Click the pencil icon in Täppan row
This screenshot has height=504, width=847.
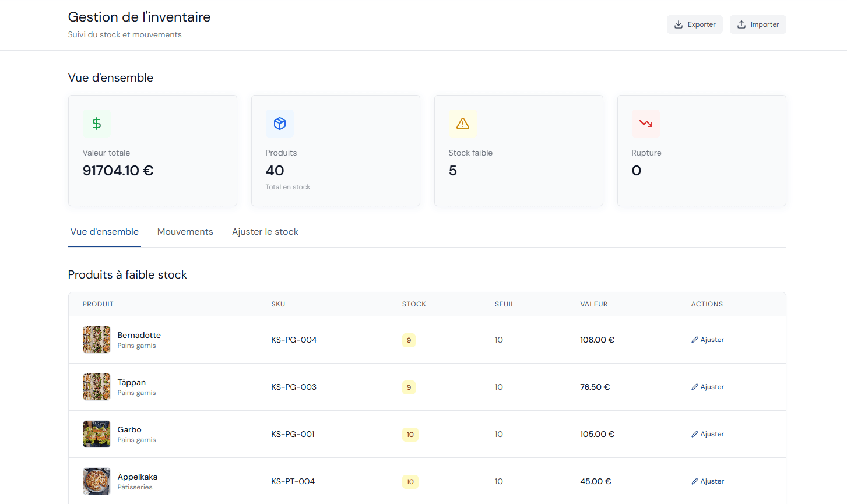pyautogui.click(x=695, y=387)
